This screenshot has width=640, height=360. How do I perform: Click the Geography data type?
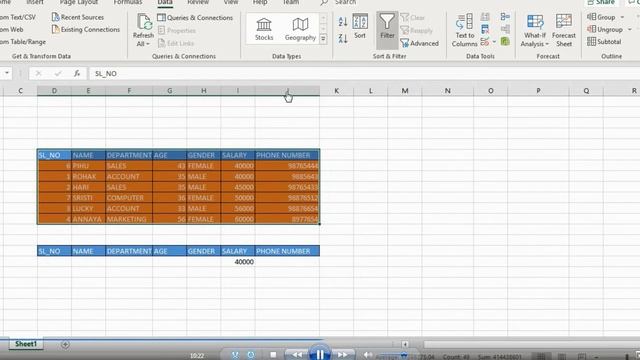click(300, 29)
